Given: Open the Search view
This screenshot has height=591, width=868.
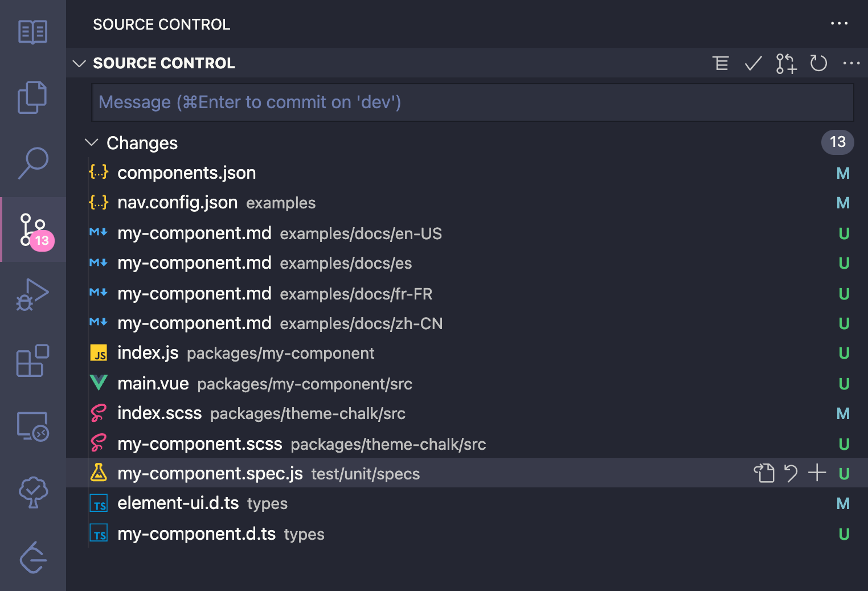Looking at the screenshot, I should pos(32,163).
